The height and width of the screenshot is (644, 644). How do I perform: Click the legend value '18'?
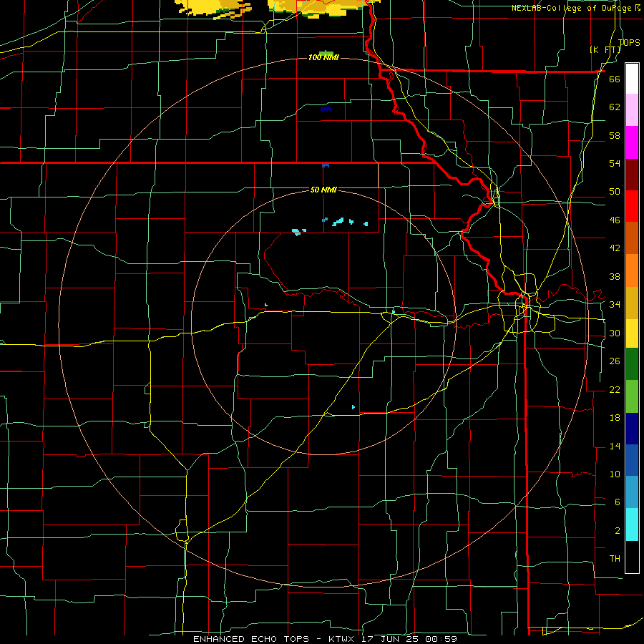click(615, 418)
